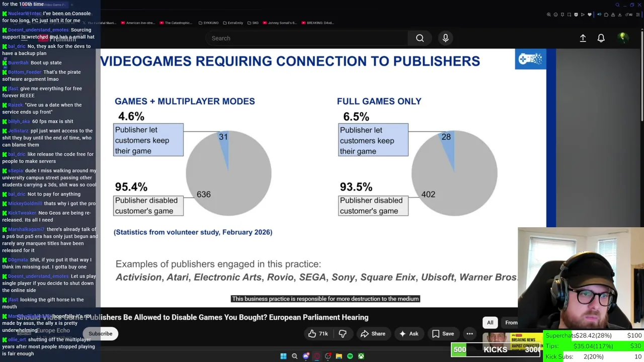The height and width of the screenshot is (362, 644).
Task: Click the Kick Subs goal bar
Action: [594, 356]
